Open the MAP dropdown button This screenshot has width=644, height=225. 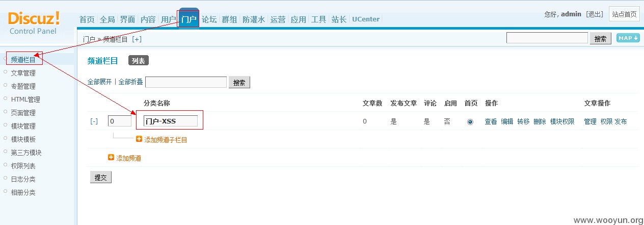[x=628, y=38]
